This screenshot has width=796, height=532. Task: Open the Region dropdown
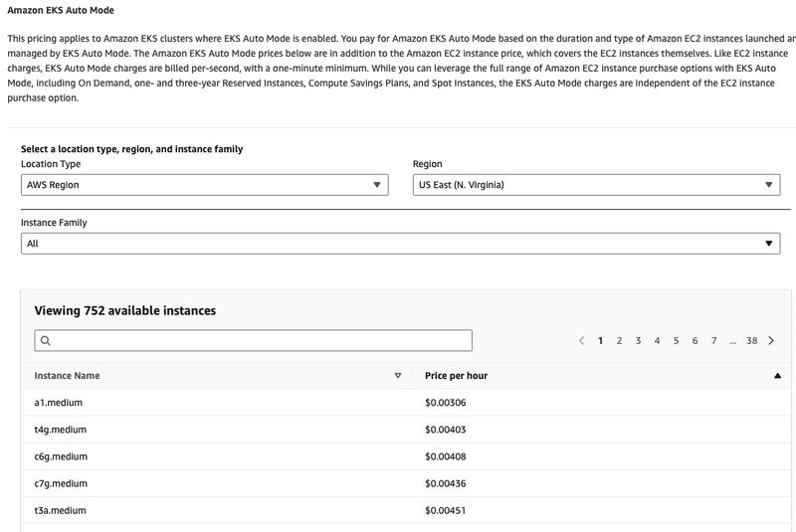[x=596, y=185]
